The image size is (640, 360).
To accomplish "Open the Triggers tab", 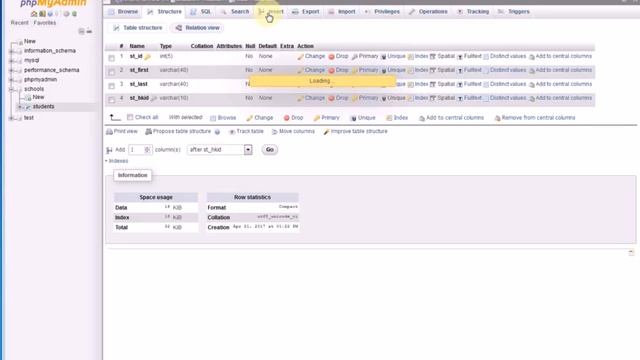I will (x=514, y=11).
